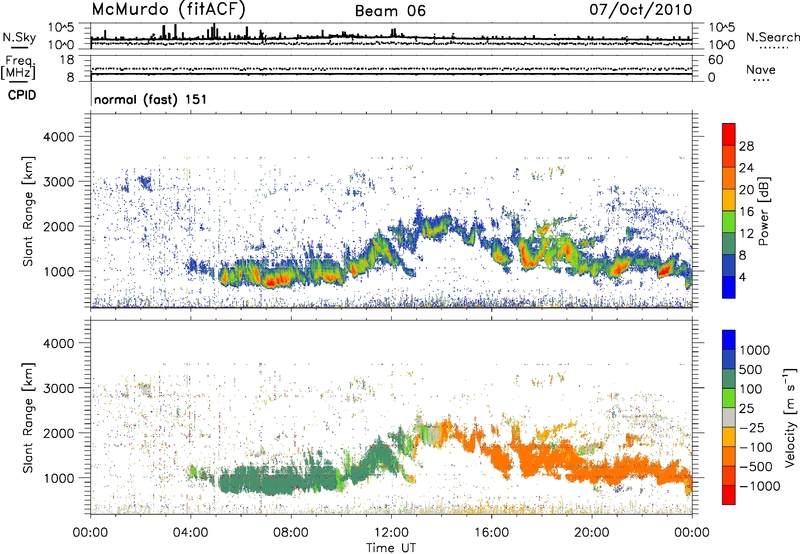The image size is (800, 554).
Task: Click the date 07/Oct/2010
Action: 641,9
